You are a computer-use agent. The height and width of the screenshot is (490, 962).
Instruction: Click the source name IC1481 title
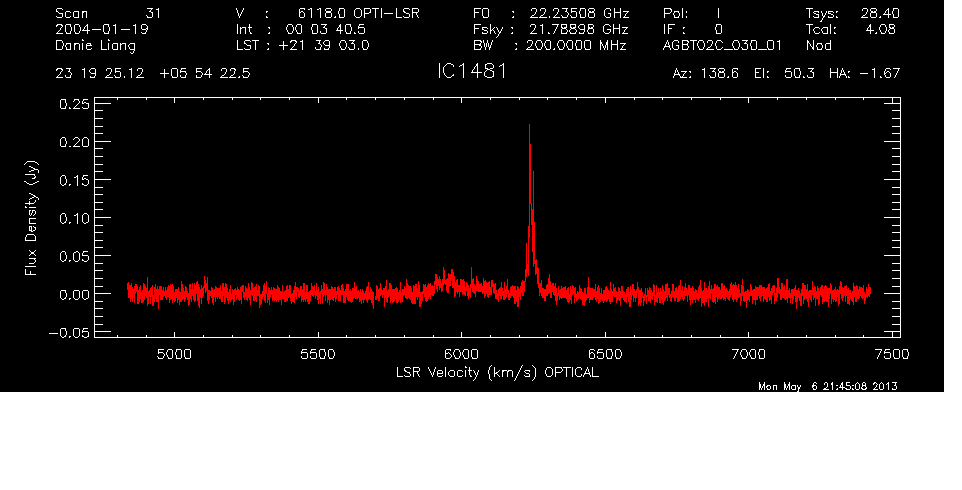pyautogui.click(x=472, y=71)
